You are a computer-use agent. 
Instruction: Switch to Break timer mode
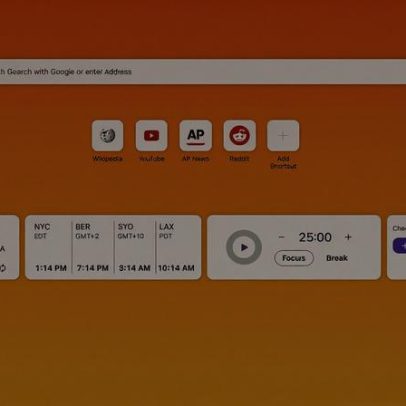337,258
